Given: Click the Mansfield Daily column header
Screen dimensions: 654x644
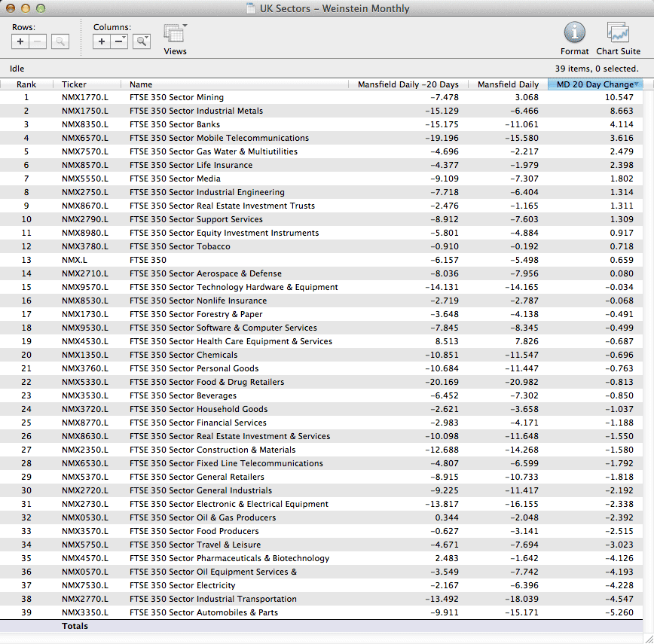Looking at the screenshot, I should [x=508, y=84].
